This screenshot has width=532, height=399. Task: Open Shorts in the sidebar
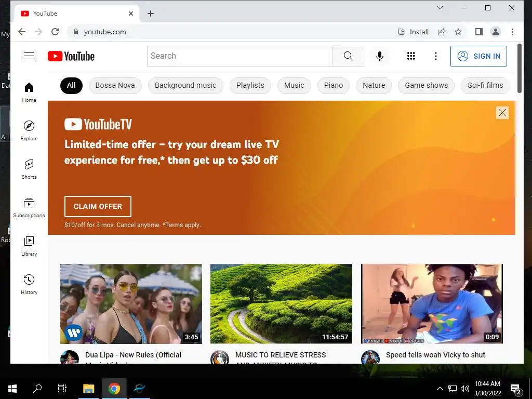(x=29, y=169)
